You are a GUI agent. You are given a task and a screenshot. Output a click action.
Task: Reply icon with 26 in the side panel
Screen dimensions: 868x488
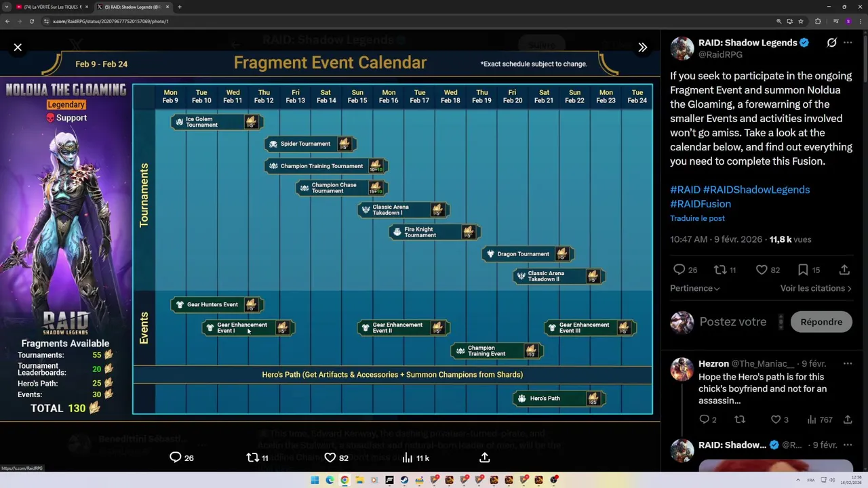point(679,270)
